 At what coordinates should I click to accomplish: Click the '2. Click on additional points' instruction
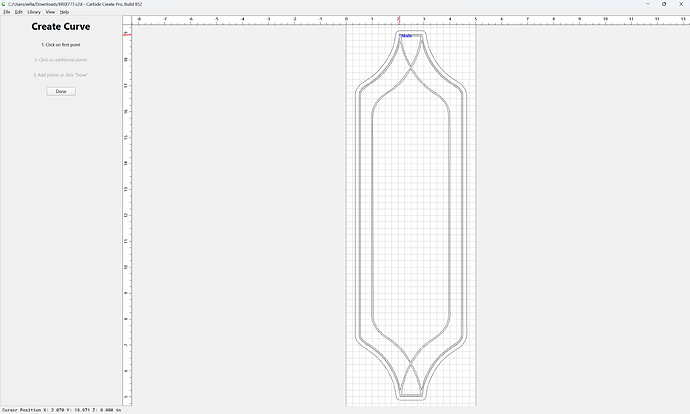(x=61, y=60)
